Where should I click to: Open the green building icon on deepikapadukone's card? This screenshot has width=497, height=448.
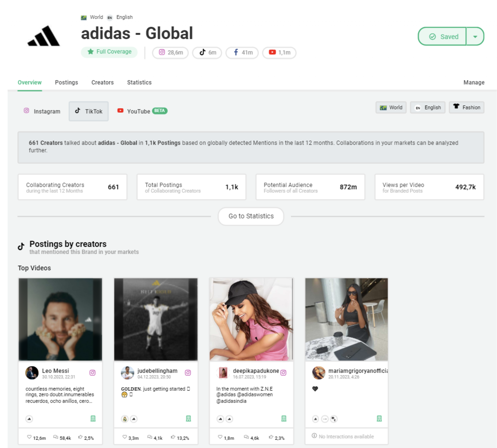point(284,418)
